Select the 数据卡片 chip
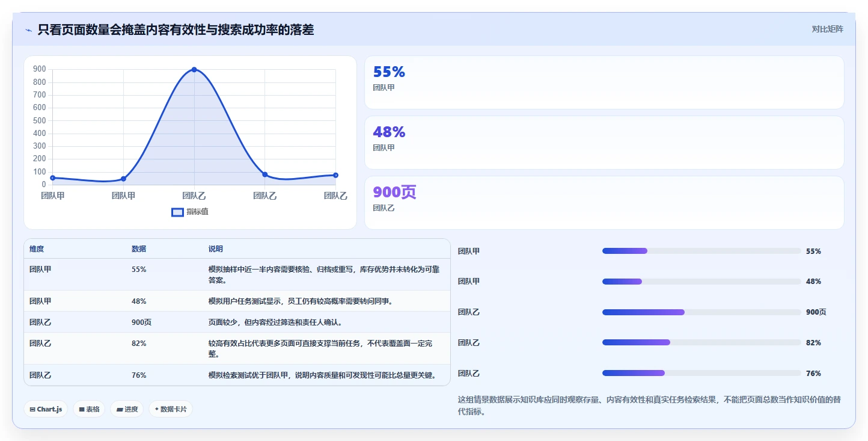The width and height of the screenshot is (868, 441). [x=171, y=409]
